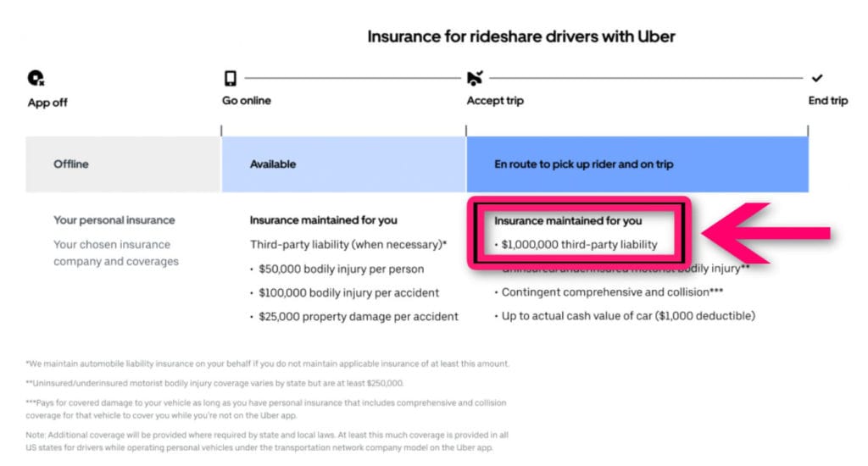The height and width of the screenshot is (466, 868).
Task: Click the Accept trip car icon
Action: tap(475, 78)
